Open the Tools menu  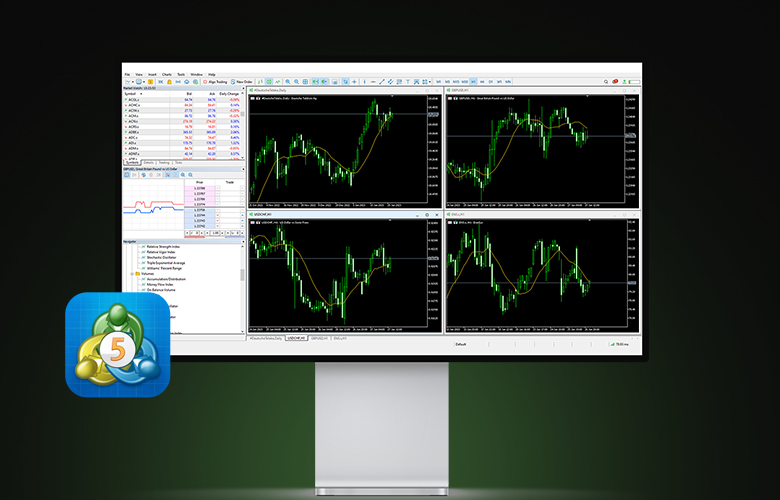point(181,75)
